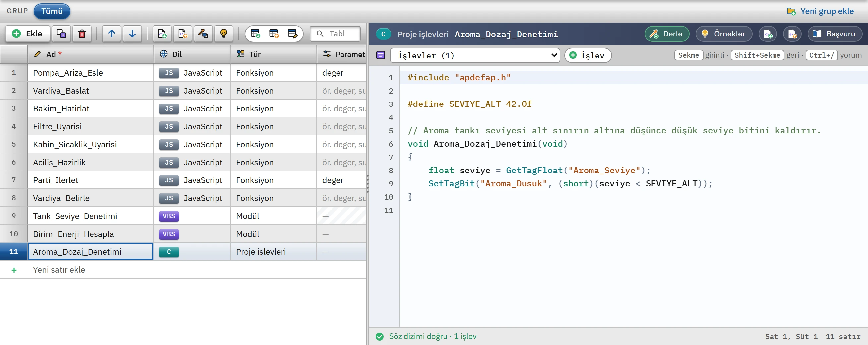Screen dimensions: 868x345
Task: Select the Tümü group tab
Action: 52,11
